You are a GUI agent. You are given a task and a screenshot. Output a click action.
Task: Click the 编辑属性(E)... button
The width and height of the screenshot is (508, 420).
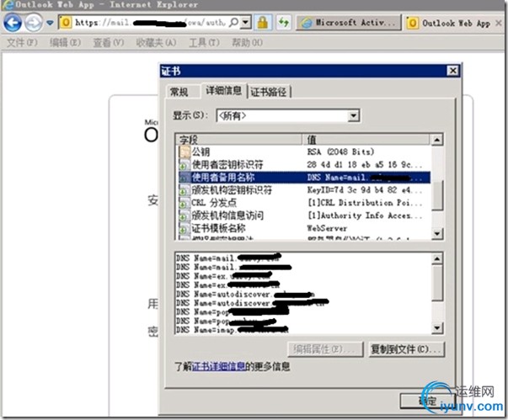coord(325,349)
